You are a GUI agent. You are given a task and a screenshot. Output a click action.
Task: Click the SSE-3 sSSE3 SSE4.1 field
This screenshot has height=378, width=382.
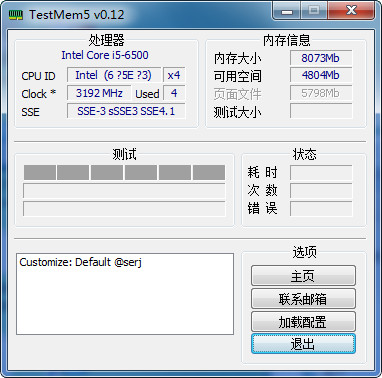point(126,111)
